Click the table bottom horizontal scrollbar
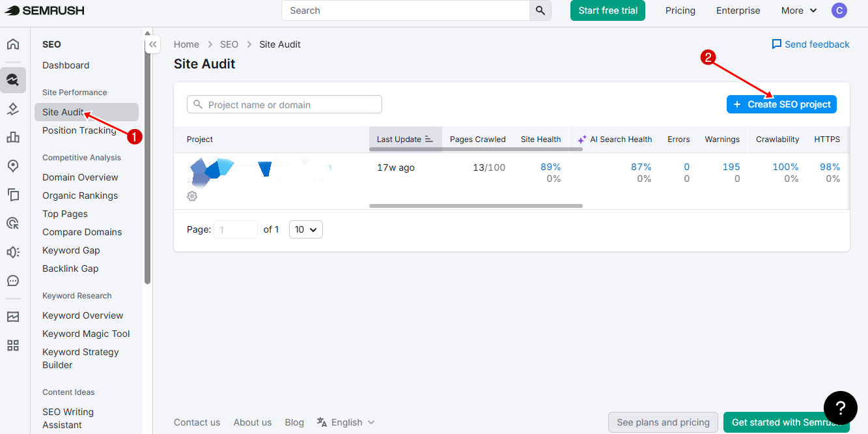The width and height of the screenshot is (868, 434). click(476, 206)
